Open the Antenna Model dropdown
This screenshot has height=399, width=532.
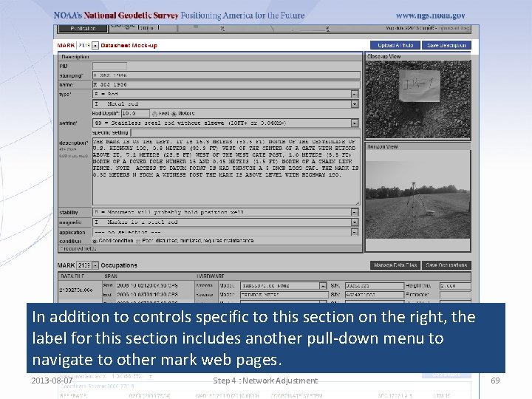click(x=283, y=286)
